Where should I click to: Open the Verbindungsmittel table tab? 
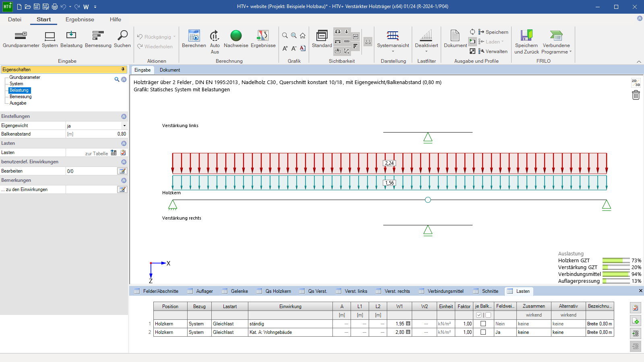441,291
